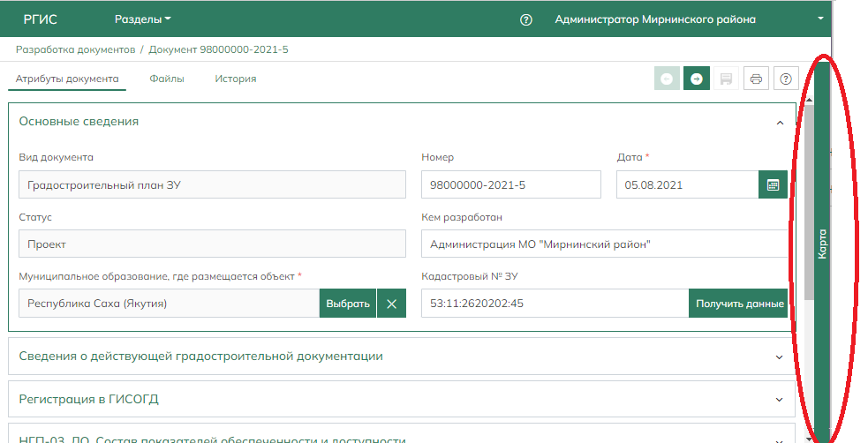This screenshot has width=868, height=443.
Task: Switch to the Файлы tab
Action: pyautogui.click(x=167, y=79)
